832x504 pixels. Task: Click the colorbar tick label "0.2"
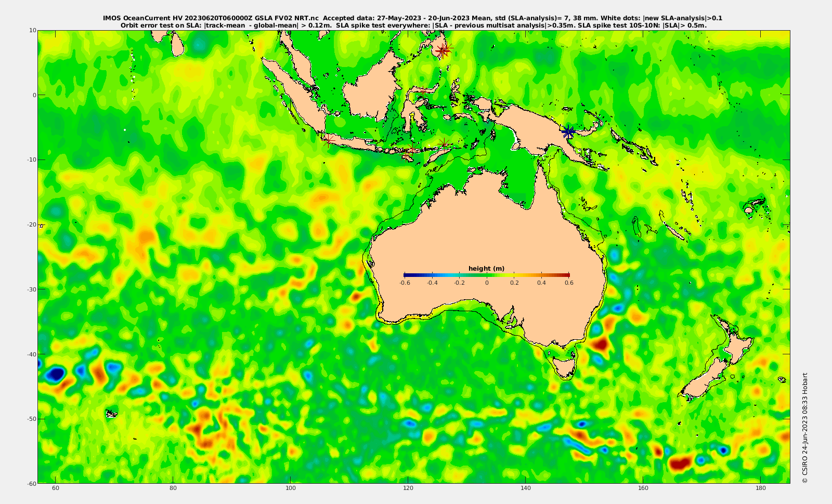pos(514,283)
